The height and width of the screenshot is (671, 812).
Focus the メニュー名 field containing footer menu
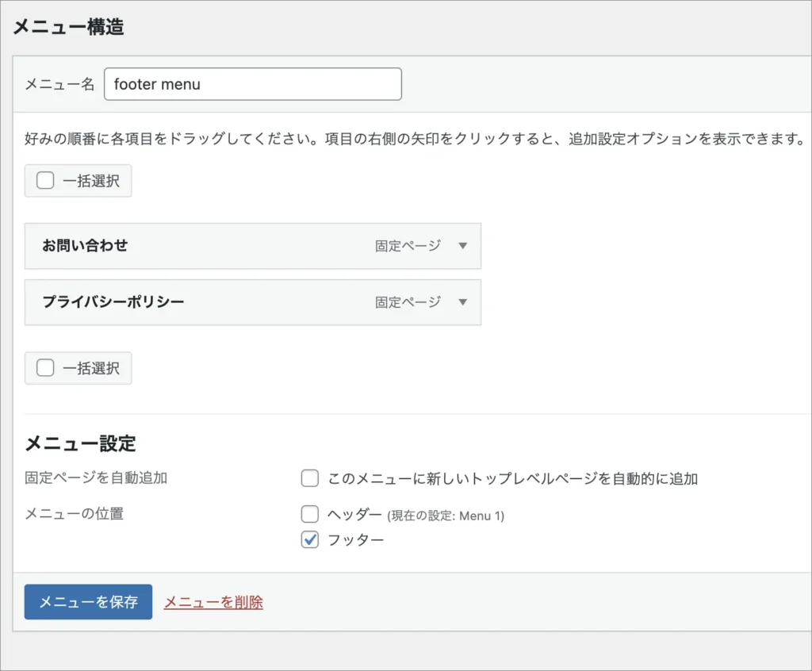(252, 84)
